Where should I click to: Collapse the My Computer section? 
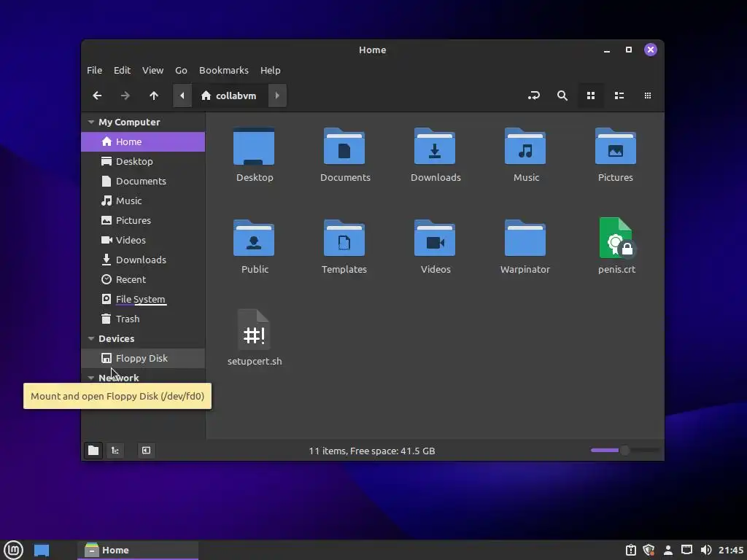click(91, 122)
